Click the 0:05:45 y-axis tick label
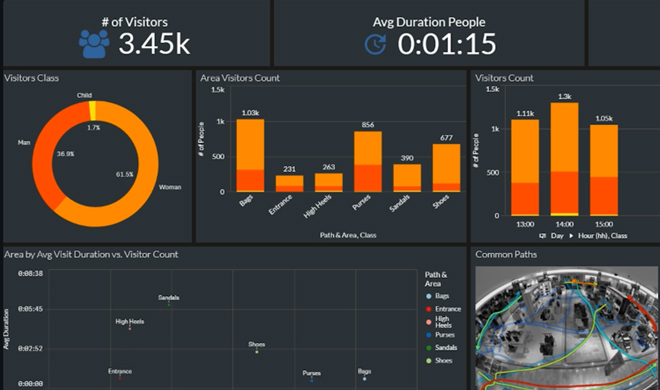Image resolution: width=660 pixels, height=390 pixels. (x=30, y=309)
